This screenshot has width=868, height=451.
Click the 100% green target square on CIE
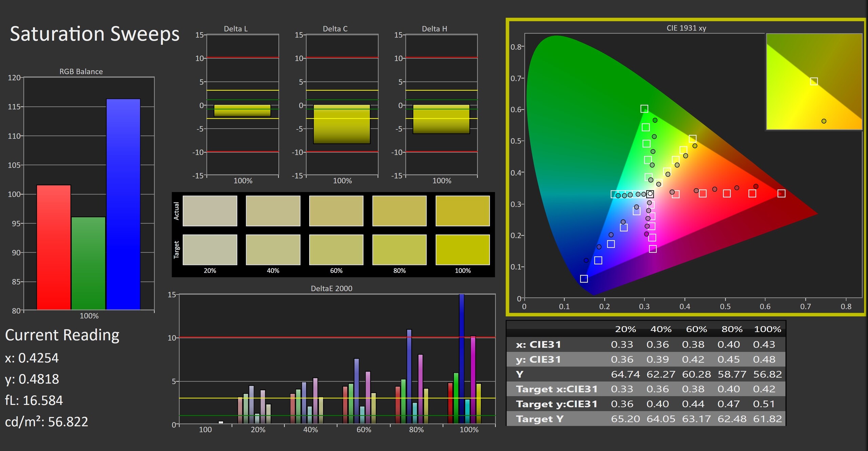click(644, 109)
